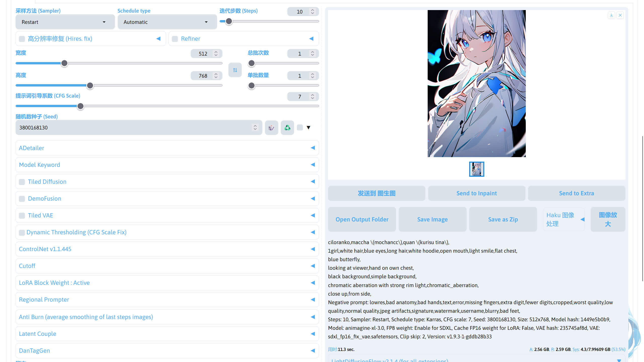Expand the ADetailer section arrow

tap(313, 148)
